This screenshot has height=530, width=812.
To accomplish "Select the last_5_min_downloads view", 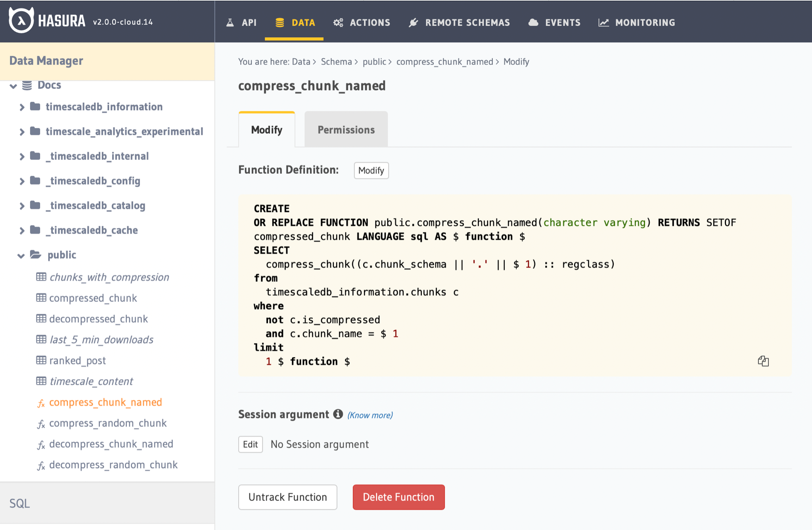I will click(x=101, y=340).
